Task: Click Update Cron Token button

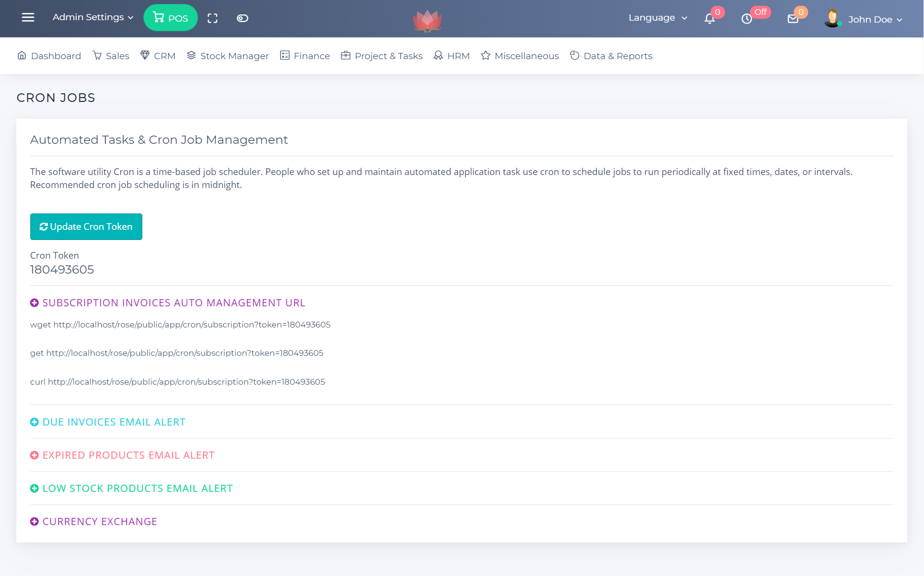Action: click(x=86, y=226)
